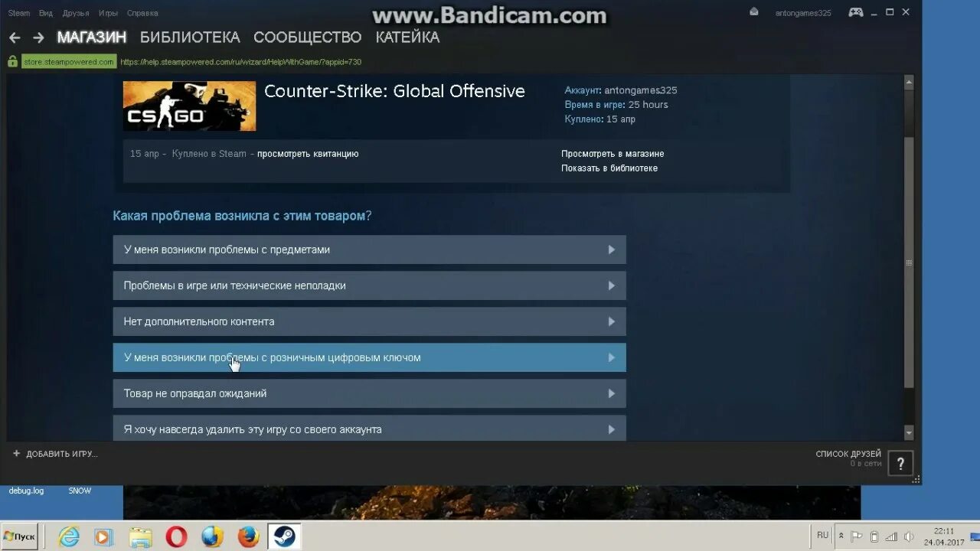
Task: Open Просмотреть в магазине link
Action: 612,154
